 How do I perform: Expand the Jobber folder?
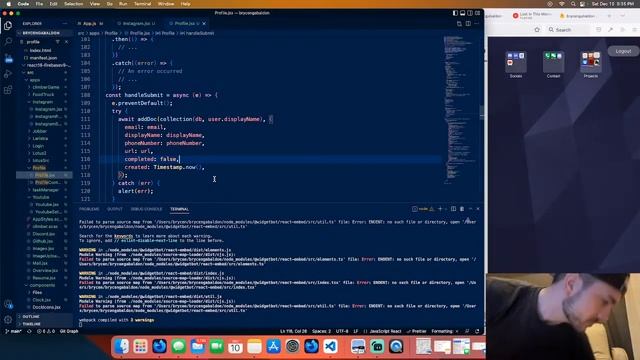[x=40, y=131]
